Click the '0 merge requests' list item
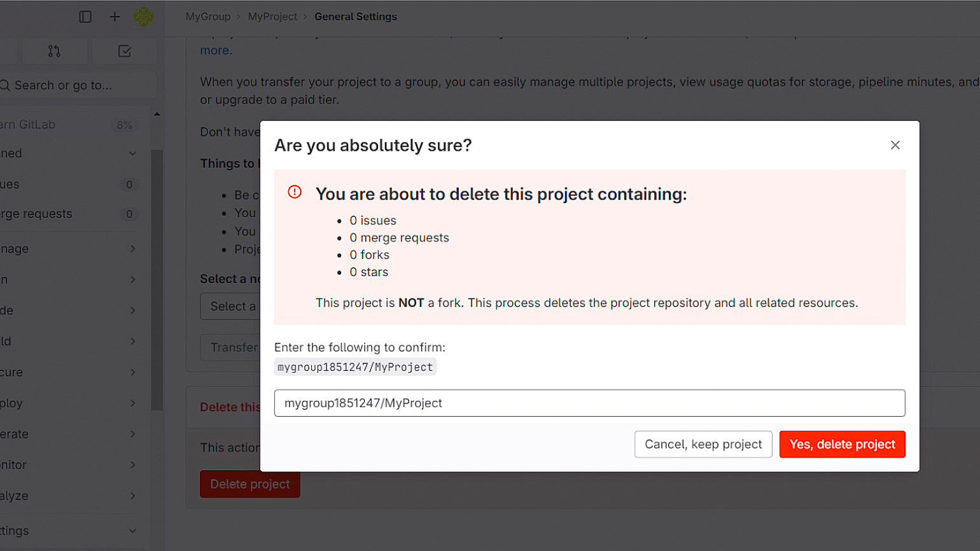Image resolution: width=980 pixels, height=551 pixels. click(x=399, y=237)
